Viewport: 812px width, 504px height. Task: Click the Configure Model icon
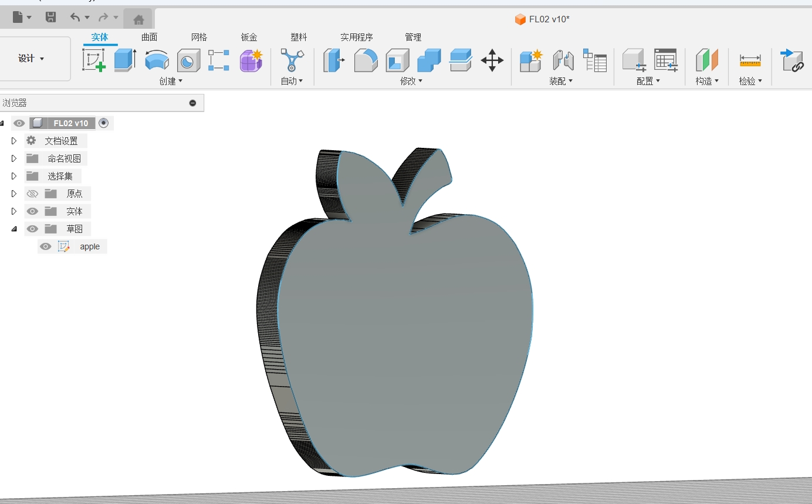tap(634, 60)
